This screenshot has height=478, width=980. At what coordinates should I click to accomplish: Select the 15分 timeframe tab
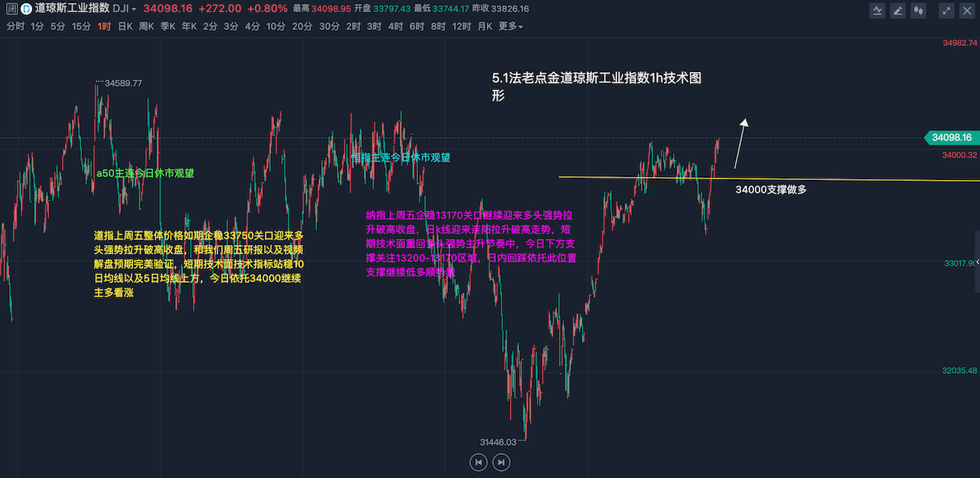(81, 26)
